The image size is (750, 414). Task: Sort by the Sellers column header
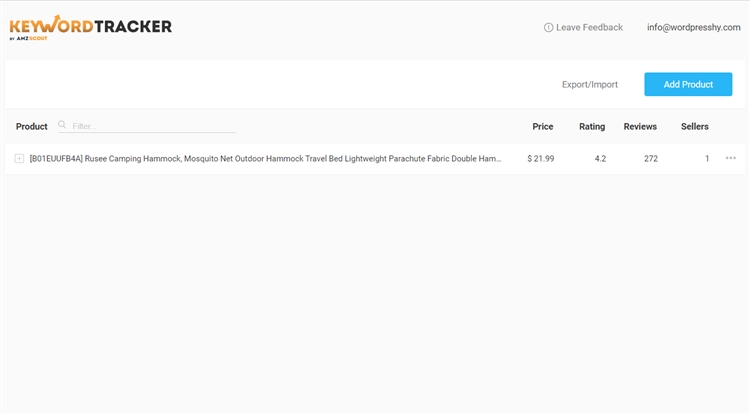coord(695,127)
